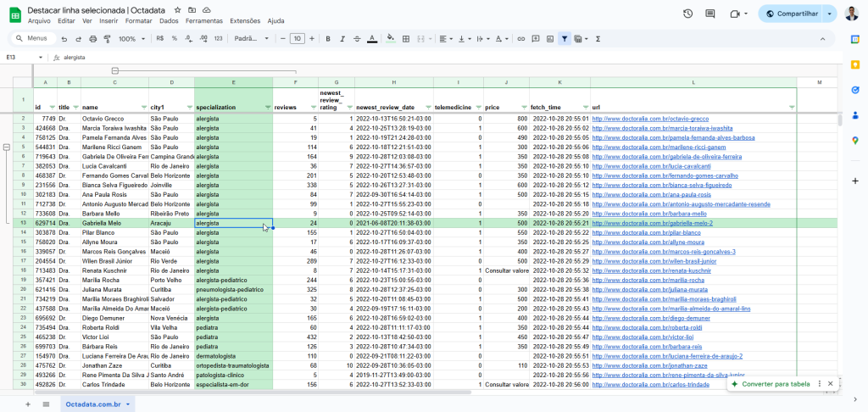The height and width of the screenshot is (412, 868).
Task: Open more number formats (123)
Action: [218, 39]
